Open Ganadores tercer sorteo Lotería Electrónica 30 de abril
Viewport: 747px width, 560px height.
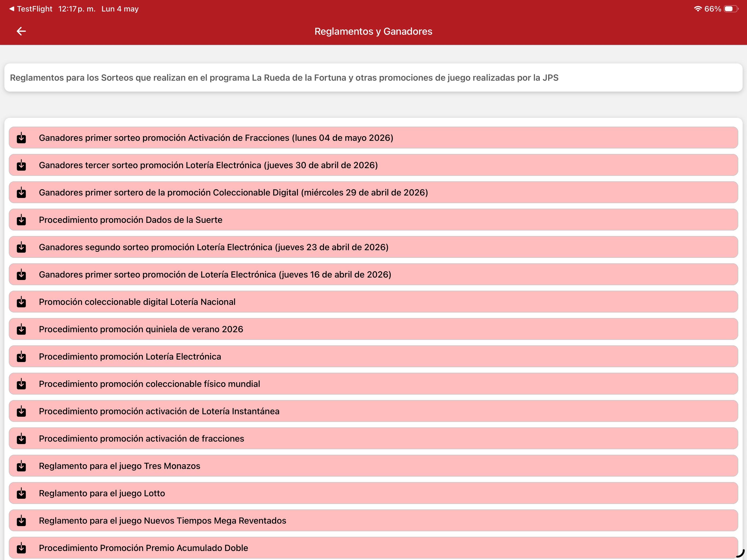pos(373,165)
